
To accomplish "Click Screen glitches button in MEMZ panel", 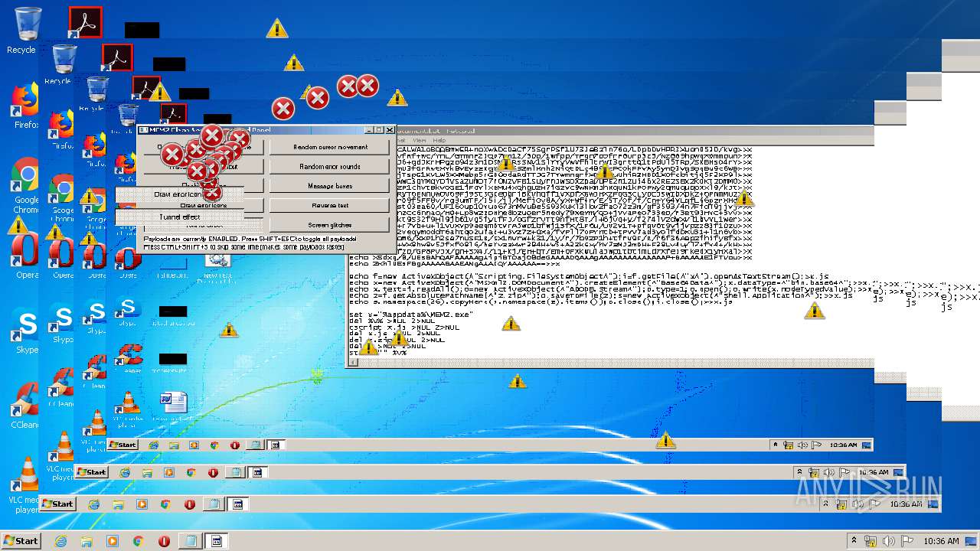I will 330,225.
